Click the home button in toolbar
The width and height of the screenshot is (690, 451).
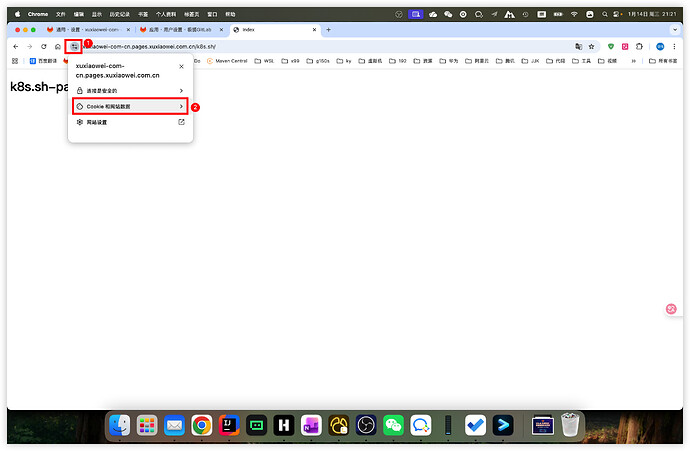coord(58,47)
